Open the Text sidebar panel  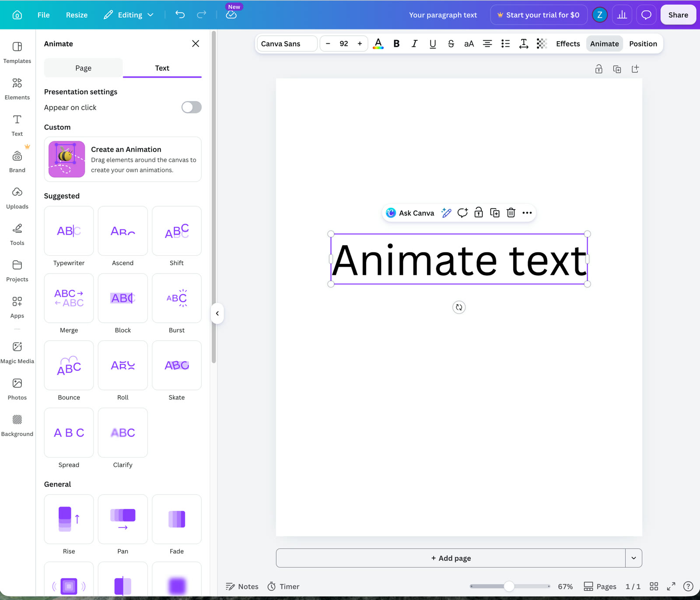click(17, 125)
